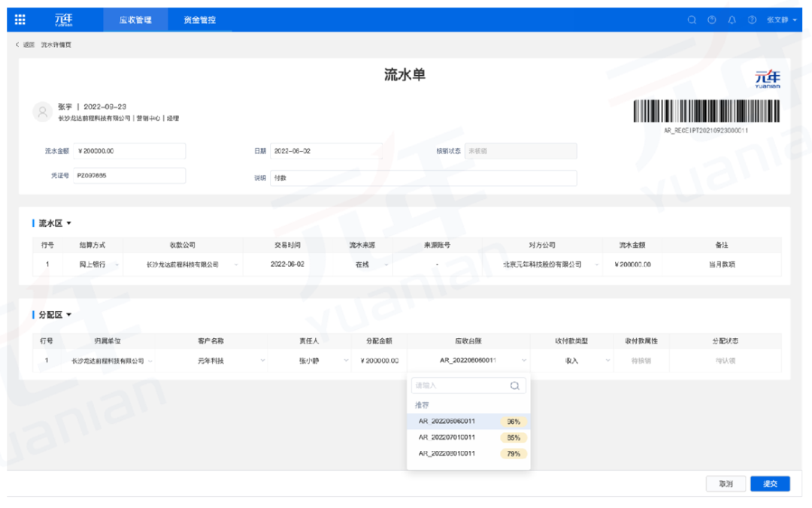This screenshot has width=812, height=508.
Task: Select AR_202207010011 with 85% match
Action: pos(468,437)
